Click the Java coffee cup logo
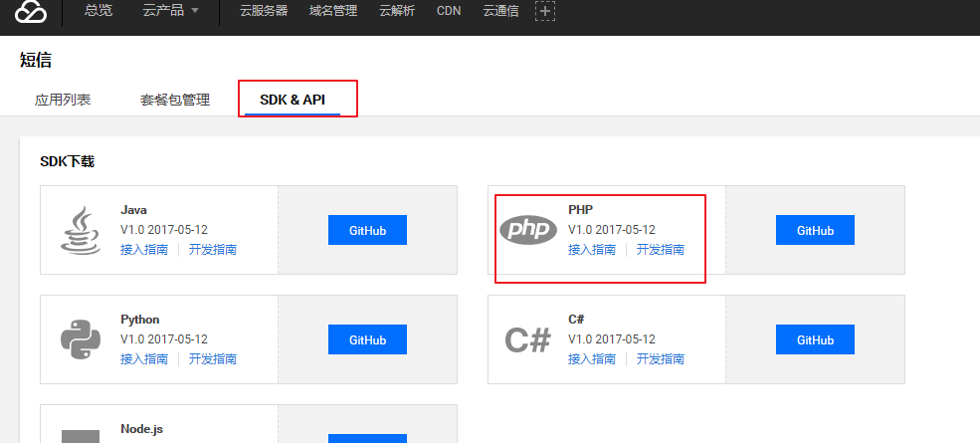Viewport: 980px width, 443px height. [81, 230]
